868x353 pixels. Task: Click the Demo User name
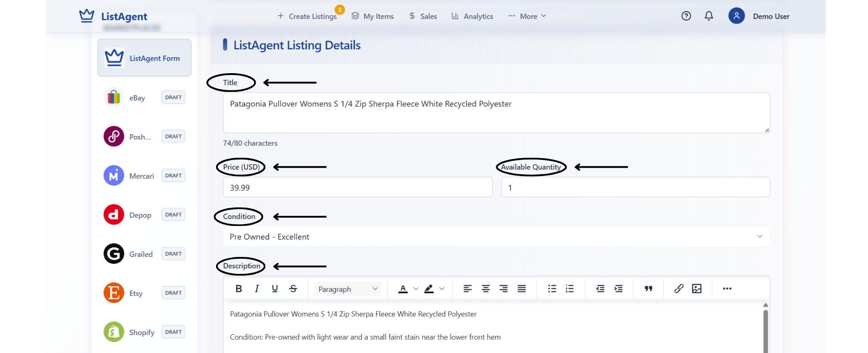[771, 16]
